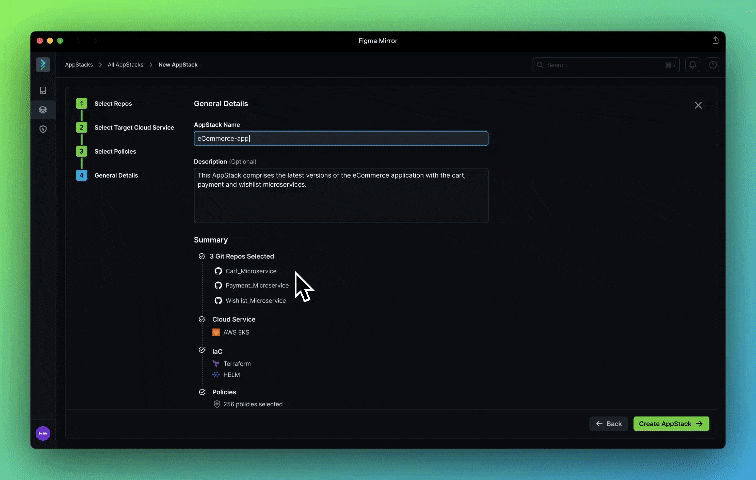Click the New AppStack breadcrumb

[x=178, y=65]
